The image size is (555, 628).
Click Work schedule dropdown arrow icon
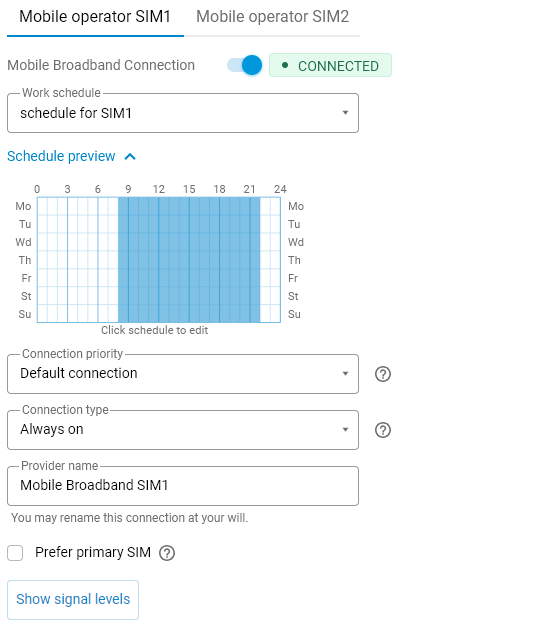(x=345, y=113)
